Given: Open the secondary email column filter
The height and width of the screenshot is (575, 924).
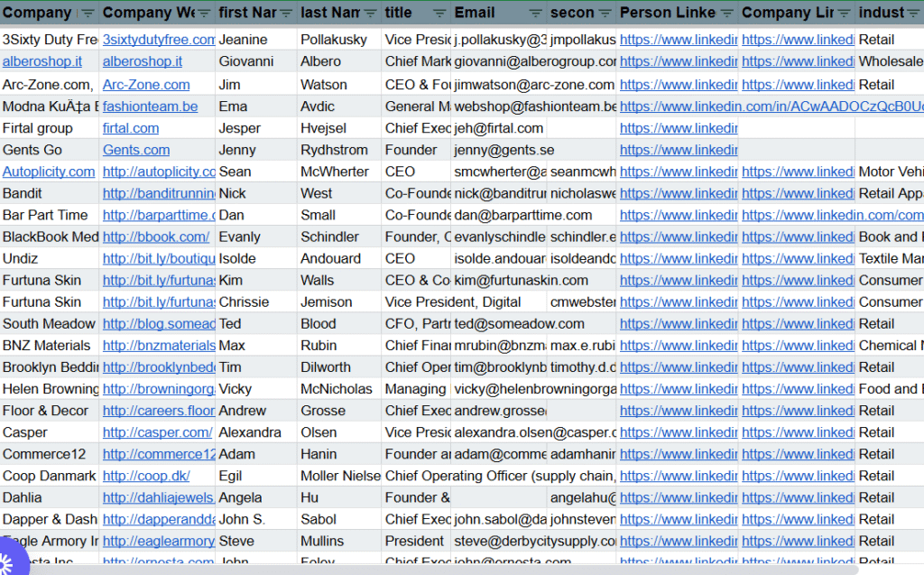Looking at the screenshot, I should tap(605, 13).
